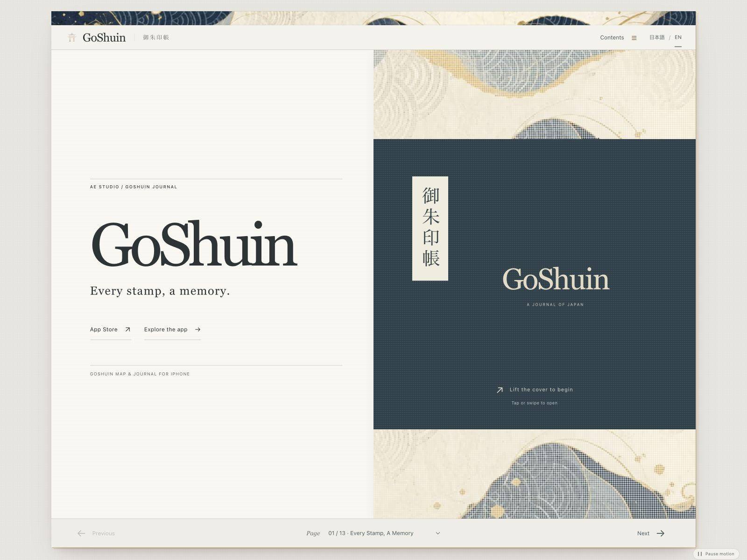Click the App Store diagonal arrow icon
The image size is (747, 560).
click(x=127, y=329)
